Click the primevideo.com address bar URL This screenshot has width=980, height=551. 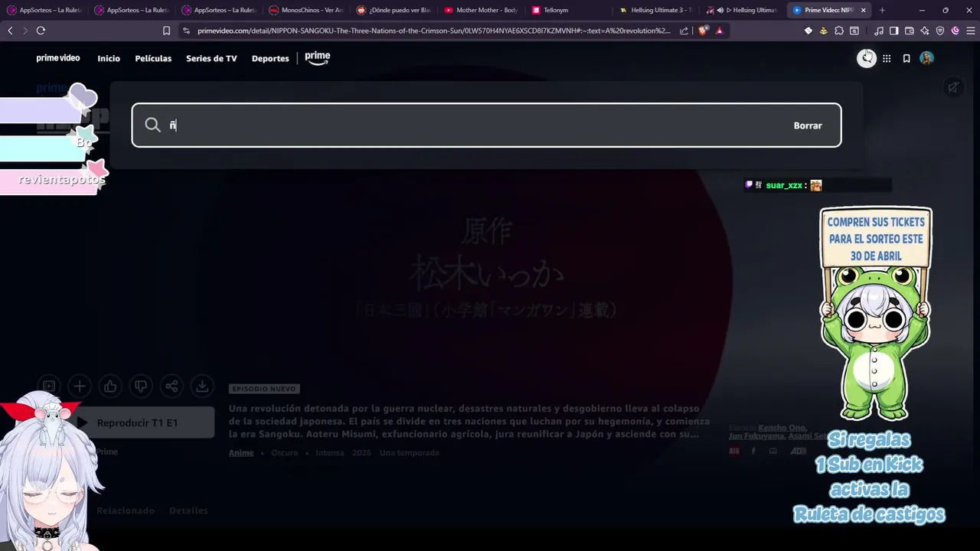[x=433, y=31]
